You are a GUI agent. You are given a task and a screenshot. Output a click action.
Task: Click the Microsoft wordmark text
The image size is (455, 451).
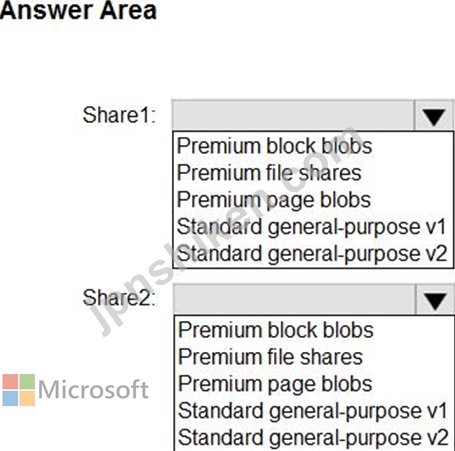(x=93, y=389)
